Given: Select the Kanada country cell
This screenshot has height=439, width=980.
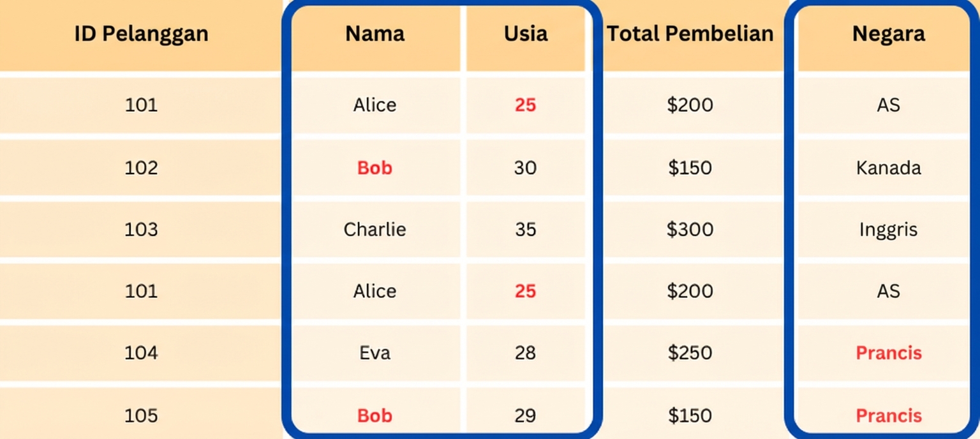Looking at the screenshot, I should (888, 168).
